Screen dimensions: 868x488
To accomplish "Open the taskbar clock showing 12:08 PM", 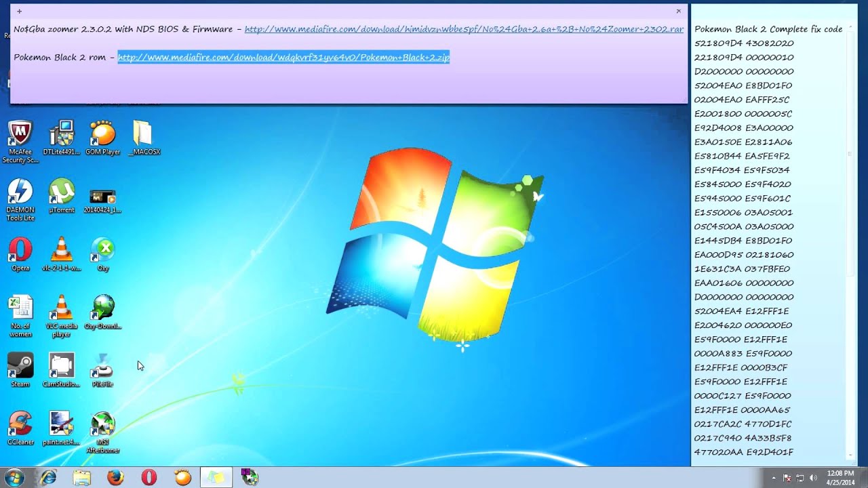I will tap(840, 477).
